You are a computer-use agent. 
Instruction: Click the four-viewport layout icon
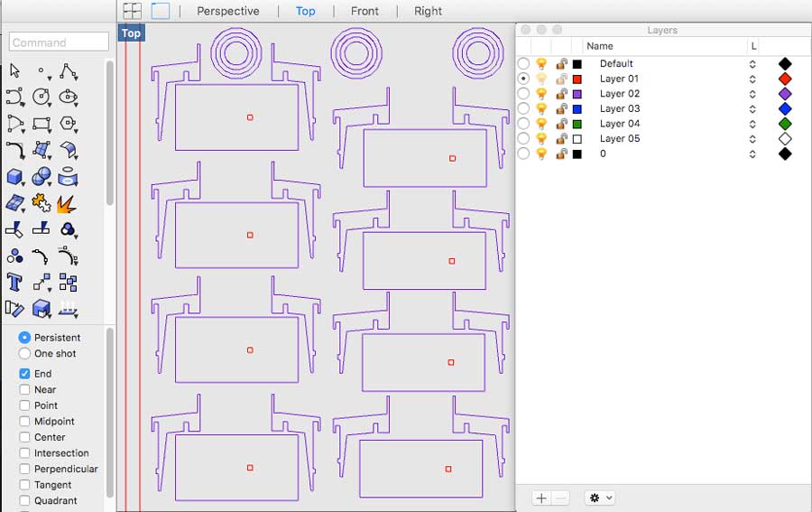(133, 11)
